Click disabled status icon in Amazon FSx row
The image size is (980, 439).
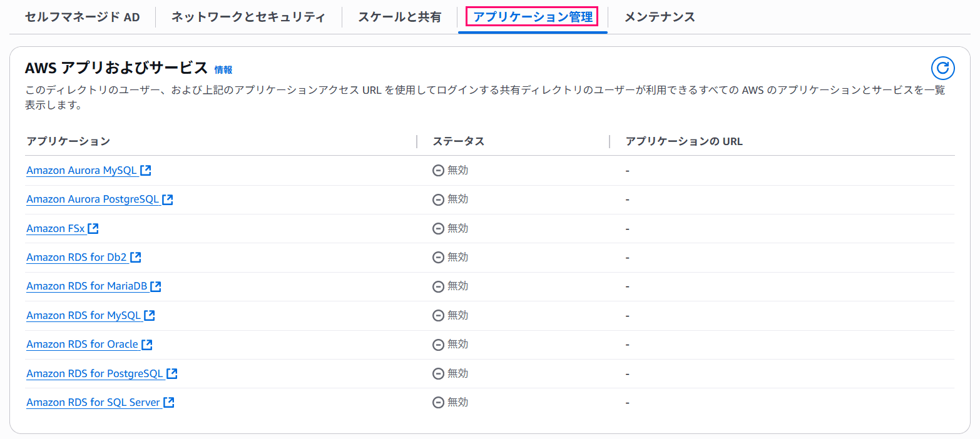[x=438, y=228]
